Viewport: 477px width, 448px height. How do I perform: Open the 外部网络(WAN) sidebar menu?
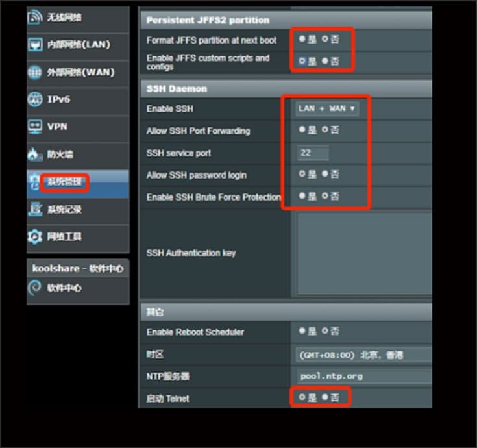[78, 74]
